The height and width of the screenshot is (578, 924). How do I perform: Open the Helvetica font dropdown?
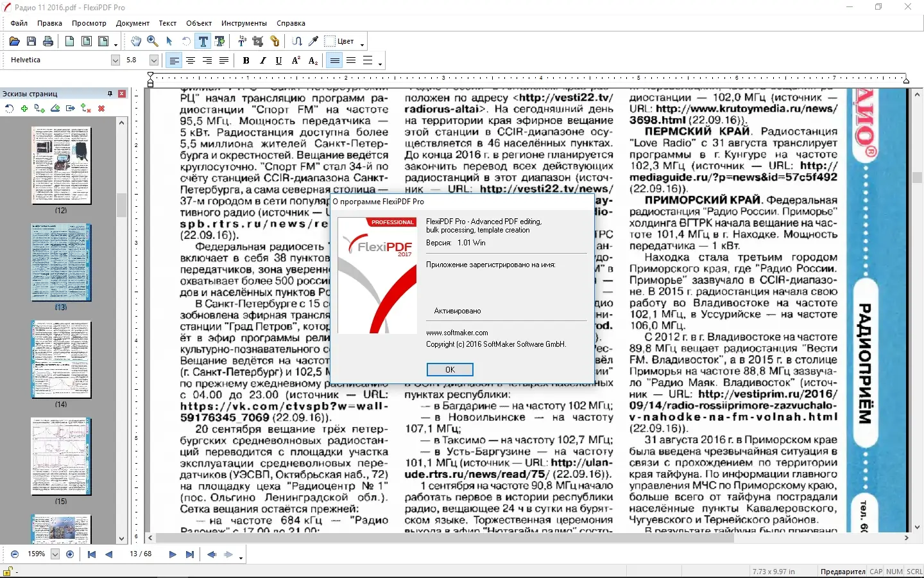[116, 60]
